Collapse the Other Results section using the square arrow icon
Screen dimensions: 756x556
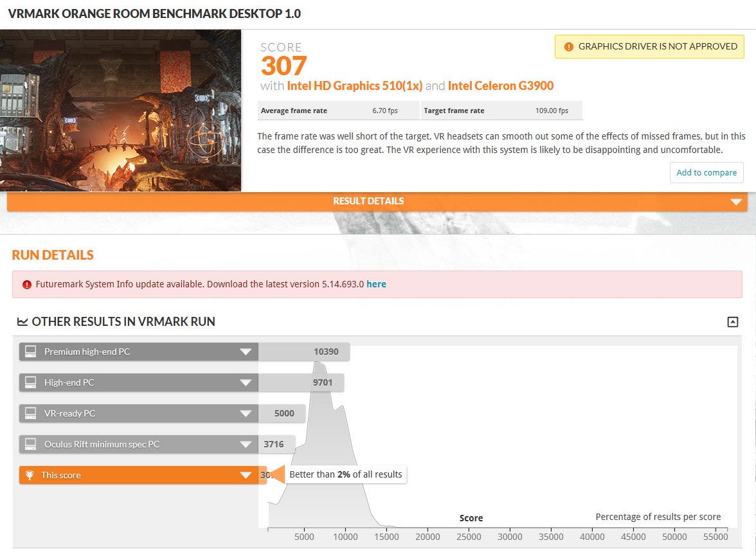(x=732, y=321)
